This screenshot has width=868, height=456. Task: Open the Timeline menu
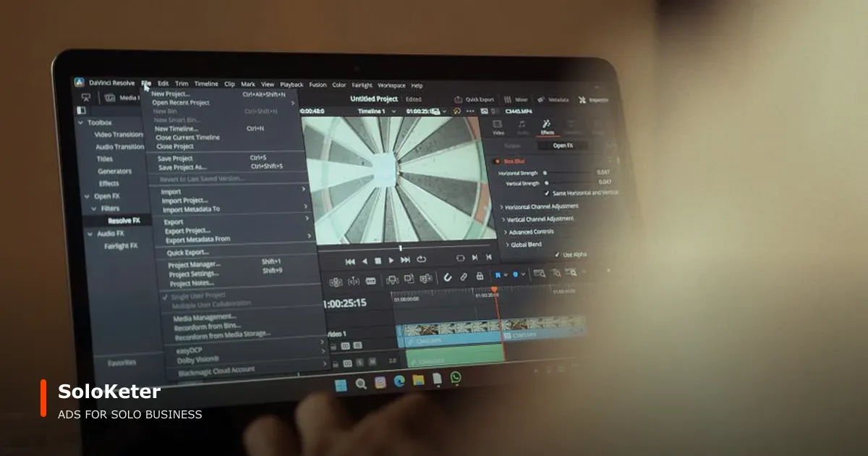click(206, 84)
